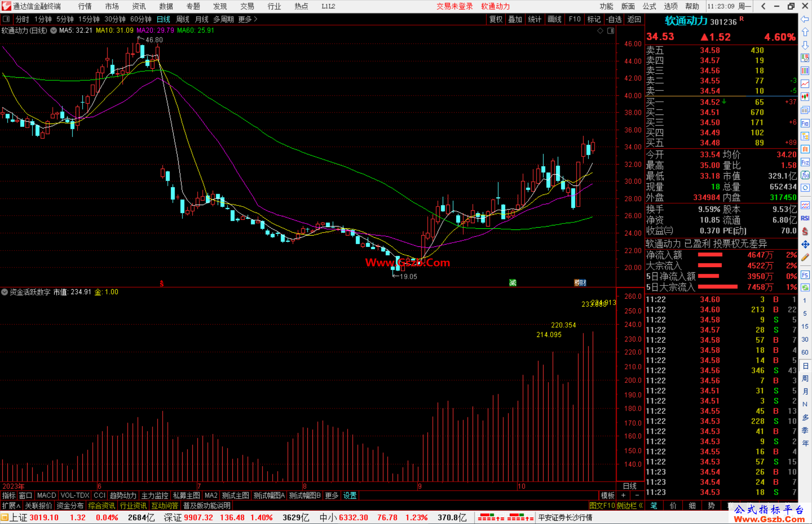Screen dimensions: 812x524
Task: Click the red app logo in title bar
Action: 6,6
